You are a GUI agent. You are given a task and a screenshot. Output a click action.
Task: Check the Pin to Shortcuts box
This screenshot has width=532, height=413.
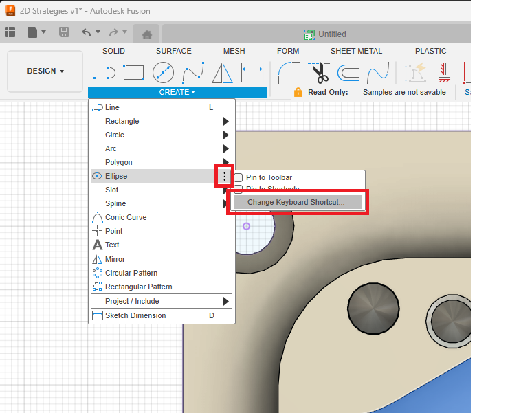[x=239, y=188]
